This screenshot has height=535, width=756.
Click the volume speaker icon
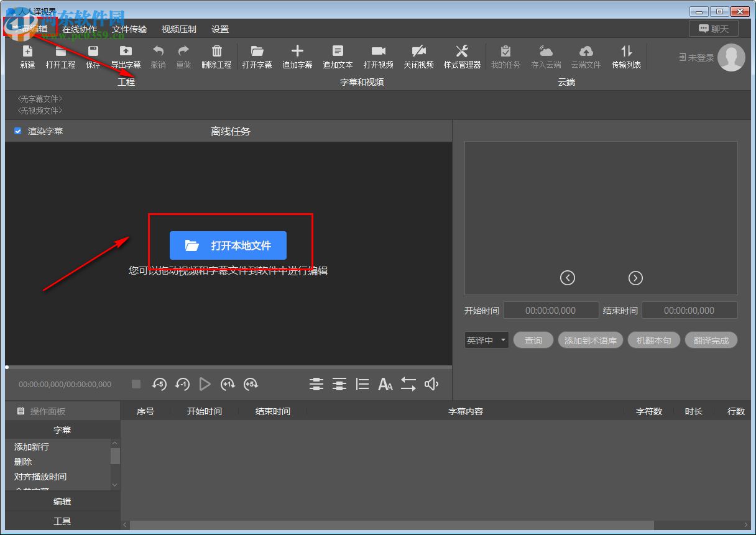[x=431, y=385]
